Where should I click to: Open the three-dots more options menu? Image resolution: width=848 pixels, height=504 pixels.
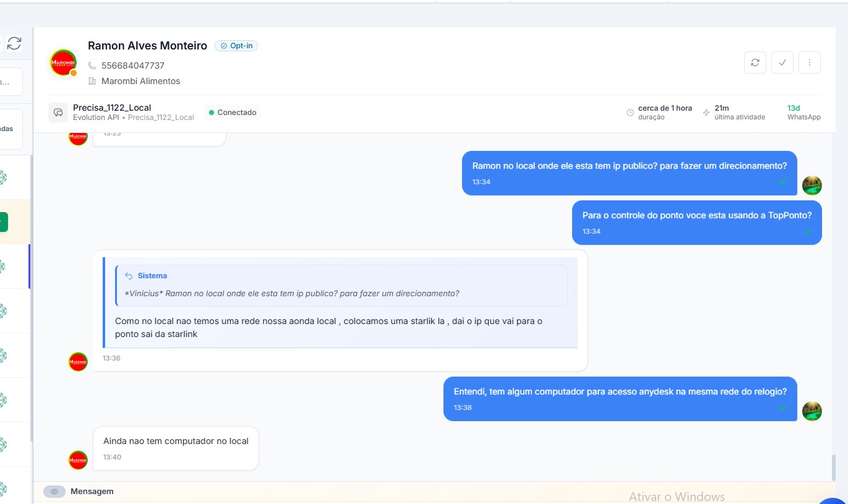[x=810, y=62]
